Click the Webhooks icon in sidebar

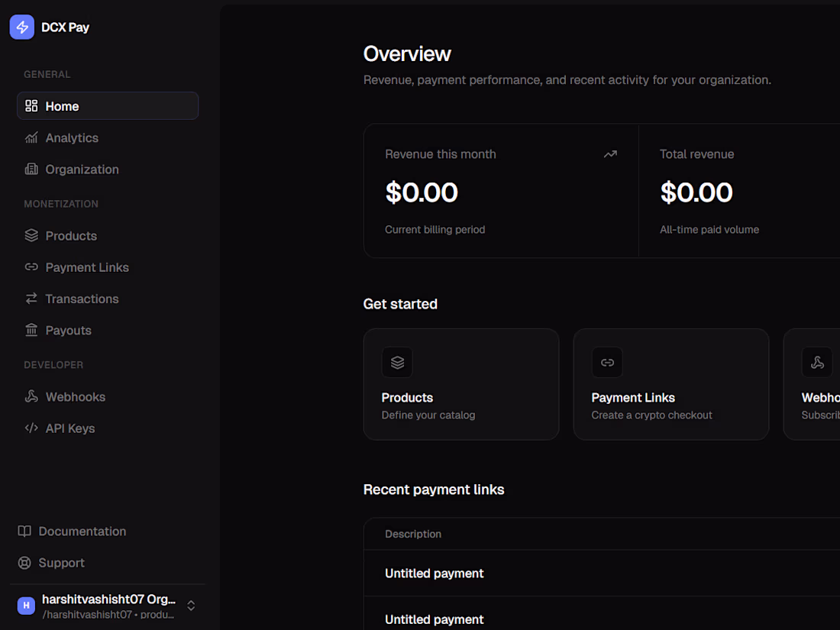coord(31,396)
